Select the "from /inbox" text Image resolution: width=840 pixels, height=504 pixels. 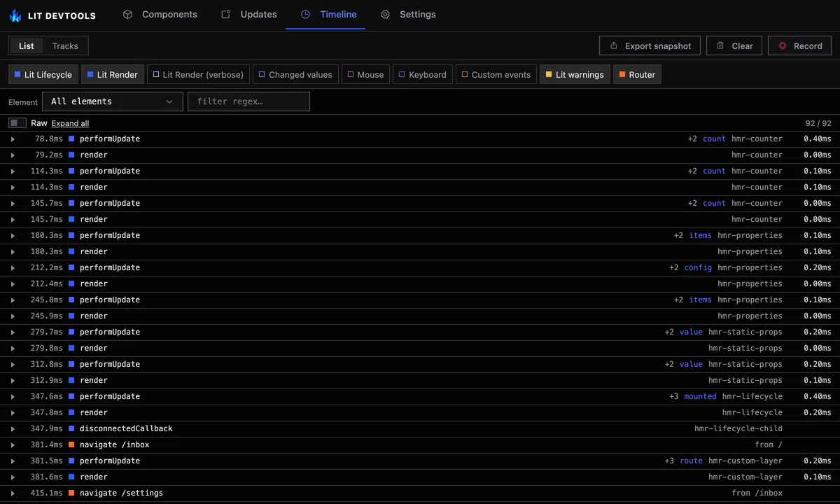click(757, 493)
